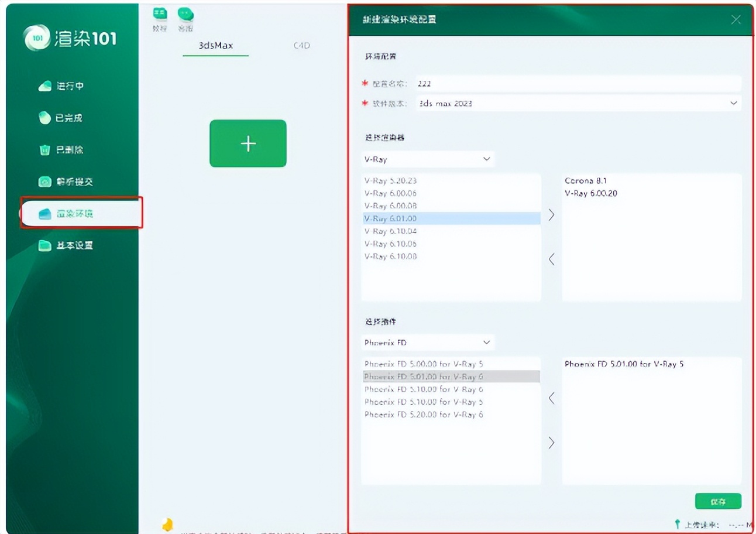Choose Phoenix FD 5.10.00 for V-Ray 5

(x=451, y=402)
